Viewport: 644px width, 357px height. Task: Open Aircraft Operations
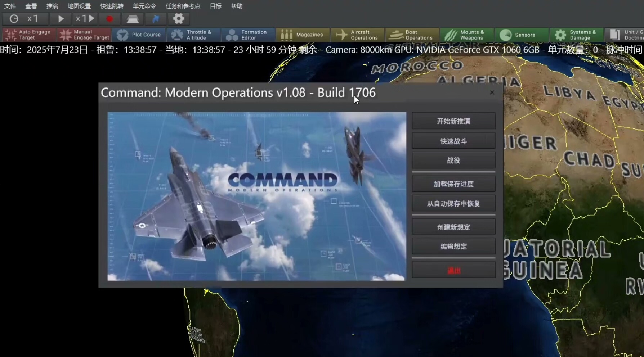pos(358,35)
